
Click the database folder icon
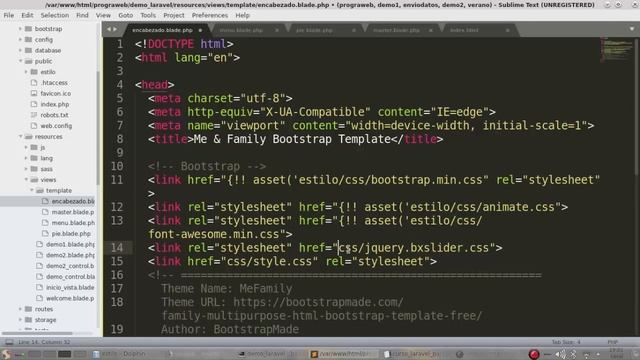(28, 50)
